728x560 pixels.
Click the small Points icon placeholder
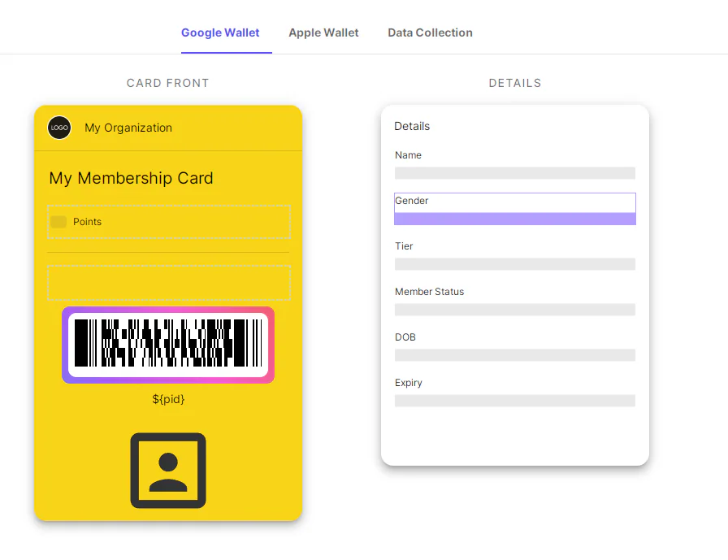[x=58, y=222]
